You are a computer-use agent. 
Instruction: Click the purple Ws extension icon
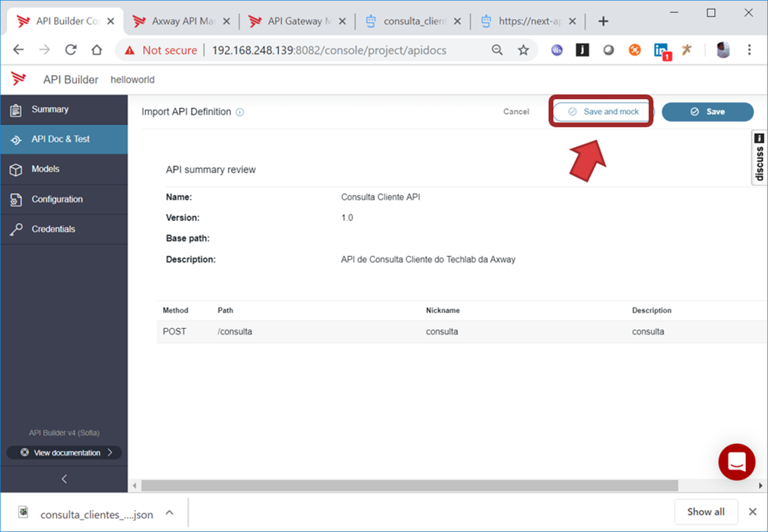[x=557, y=50]
